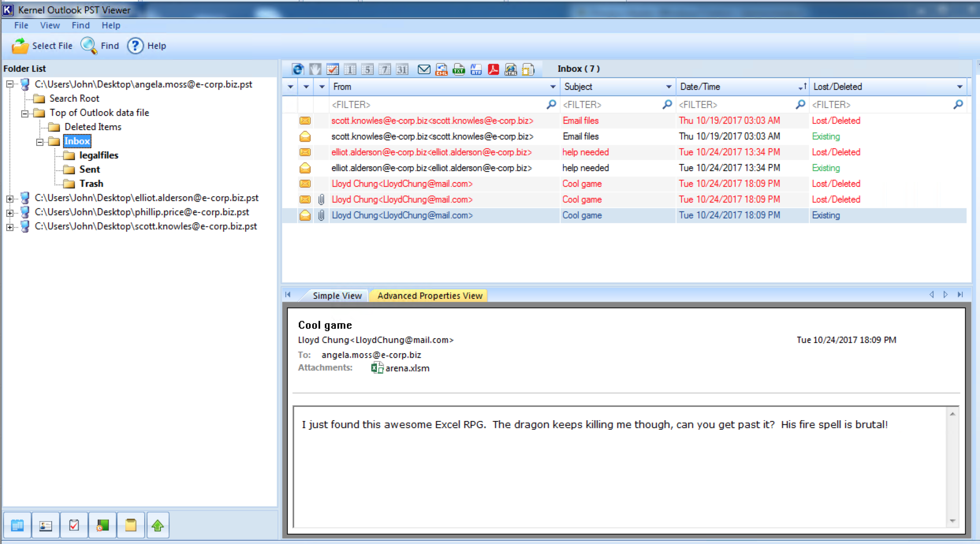Image resolution: width=980 pixels, height=544 pixels.
Task: Click the Internet Explorer browser view icon
Action: [x=298, y=69]
